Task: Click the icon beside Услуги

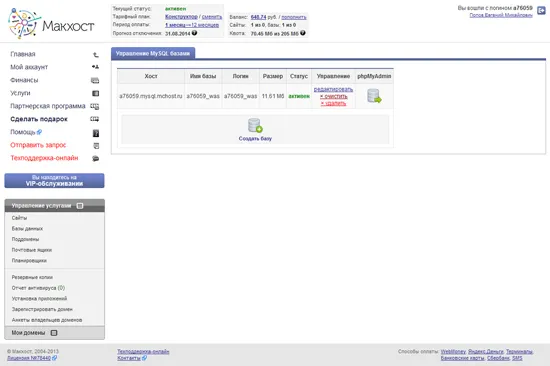Action: 95,93
